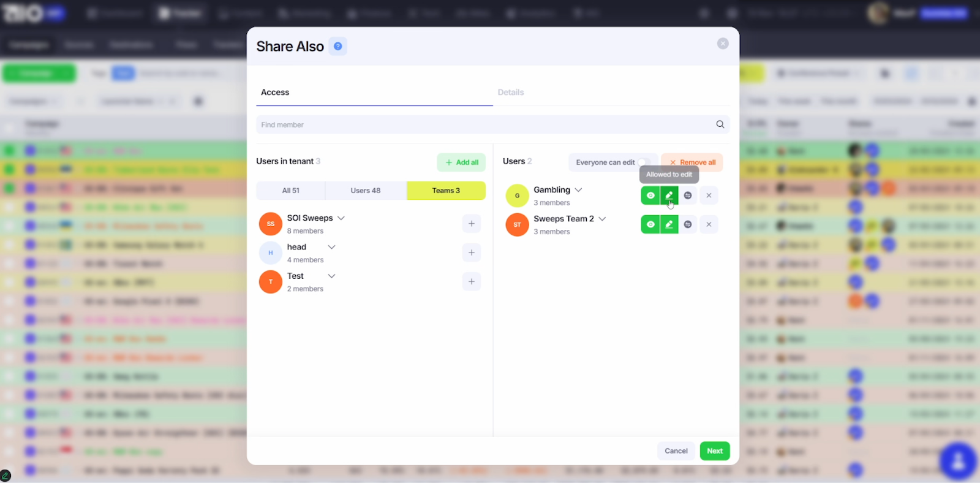980x483 pixels.
Task: Click the search magnifier icon
Action: (720, 124)
